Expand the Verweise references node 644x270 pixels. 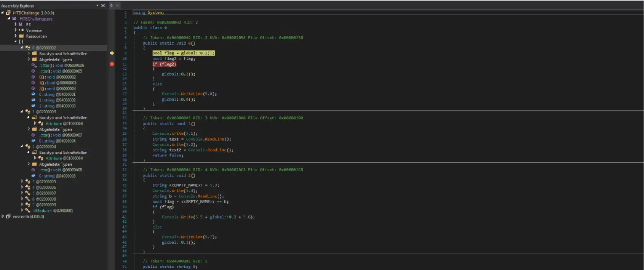[x=16, y=30]
